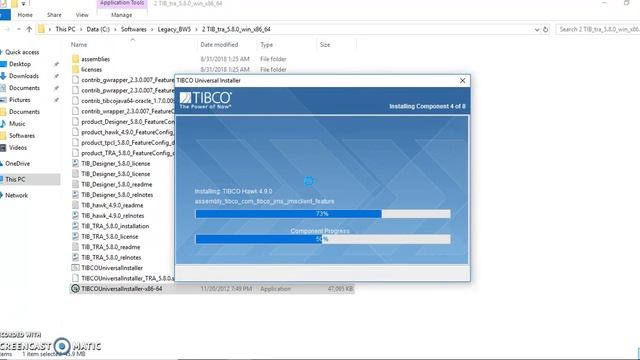Click the search box for this folder

click(x=598, y=29)
